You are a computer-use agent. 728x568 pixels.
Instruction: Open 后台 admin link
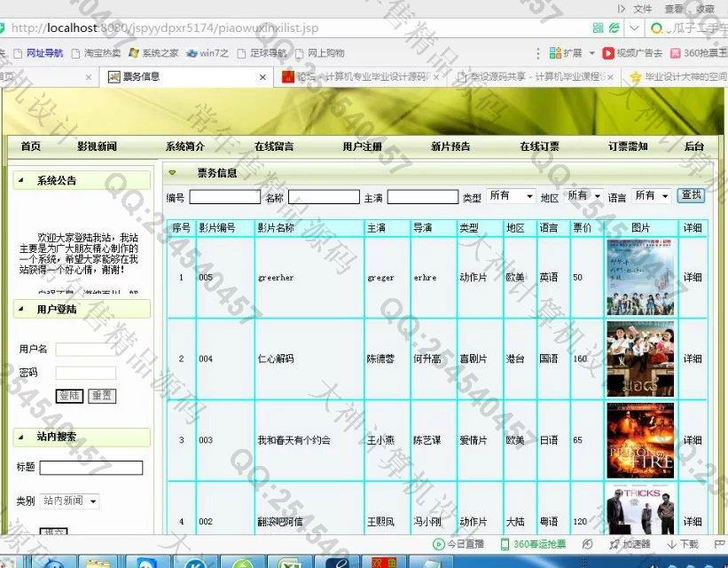coord(694,146)
